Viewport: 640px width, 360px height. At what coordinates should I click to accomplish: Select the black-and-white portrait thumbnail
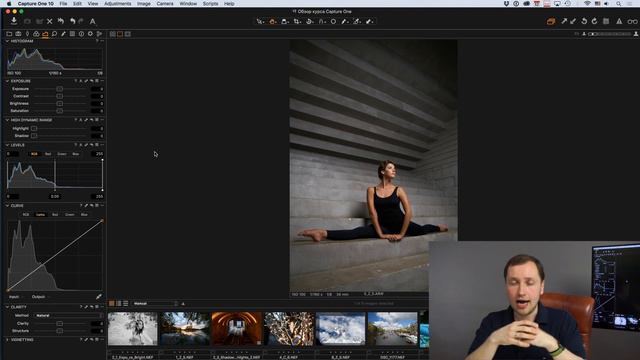pyautogui.click(x=133, y=329)
